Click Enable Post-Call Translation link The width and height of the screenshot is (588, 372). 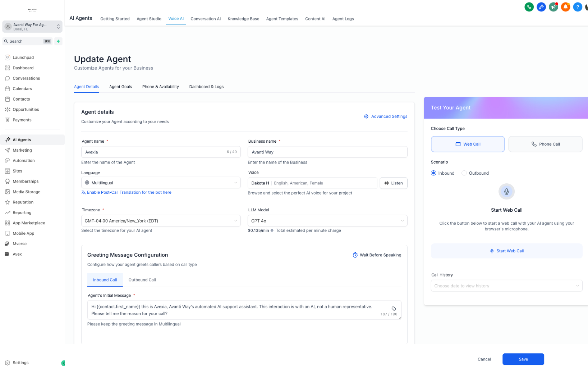click(126, 193)
